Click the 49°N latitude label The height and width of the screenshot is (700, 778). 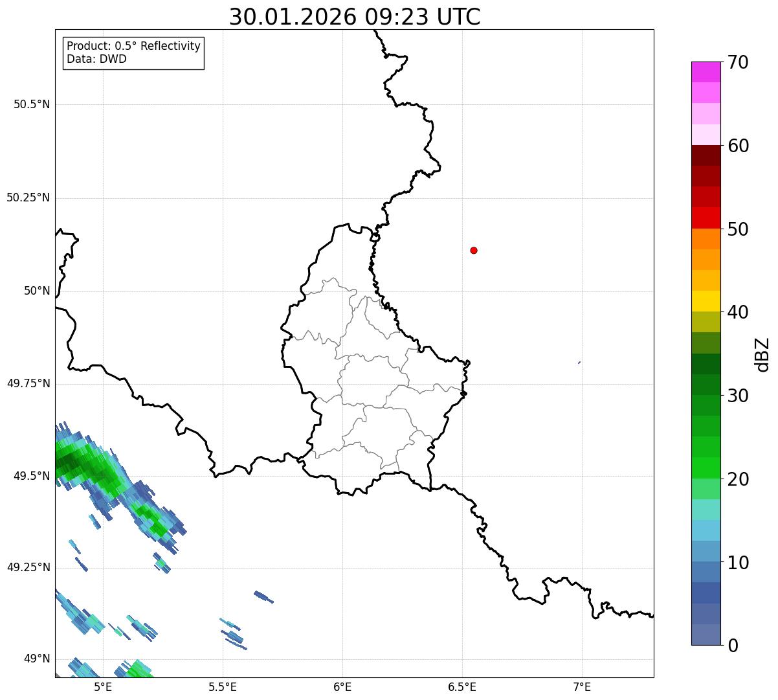pos(37,659)
